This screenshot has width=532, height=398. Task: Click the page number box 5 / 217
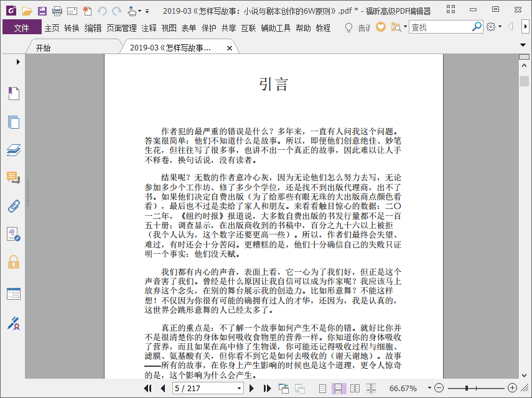[x=205, y=389]
